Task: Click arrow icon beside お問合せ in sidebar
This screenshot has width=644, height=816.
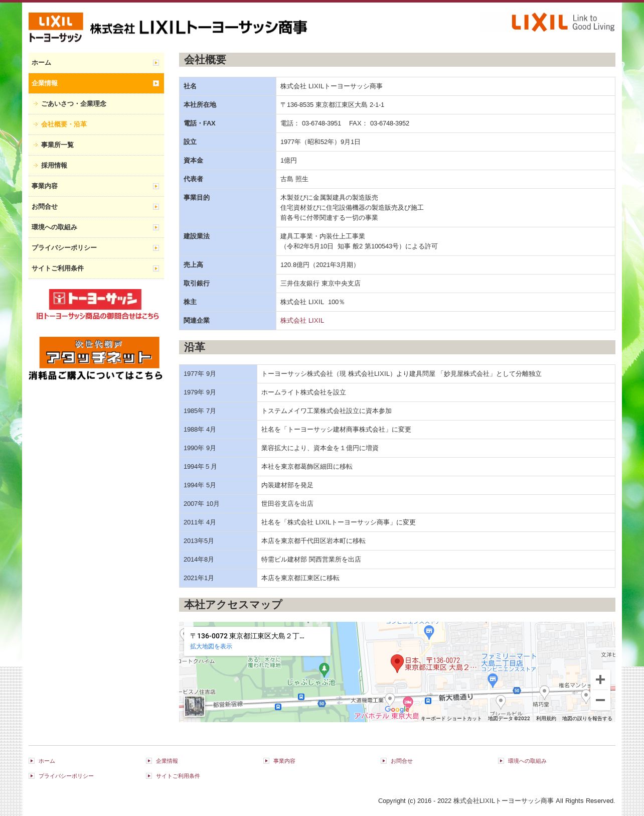Action: tap(156, 207)
